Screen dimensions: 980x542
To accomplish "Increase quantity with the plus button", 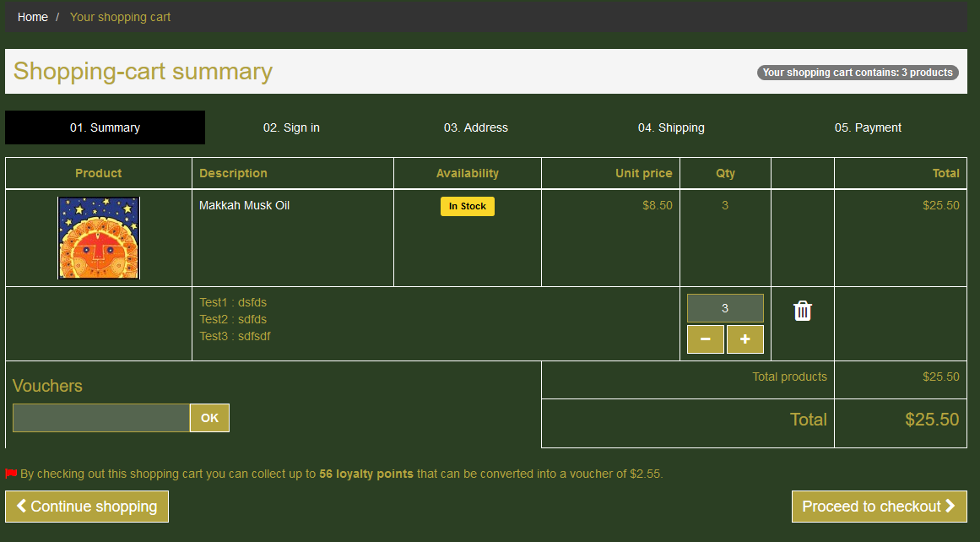I will (x=744, y=339).
